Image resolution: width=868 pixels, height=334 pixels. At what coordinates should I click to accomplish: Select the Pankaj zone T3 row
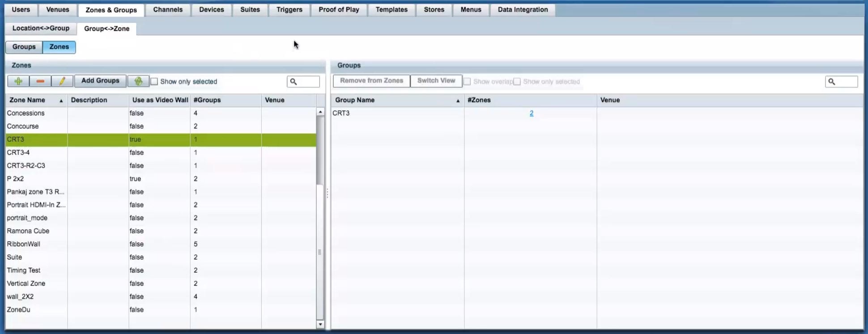pyautogui.click(x=161, y=192)
